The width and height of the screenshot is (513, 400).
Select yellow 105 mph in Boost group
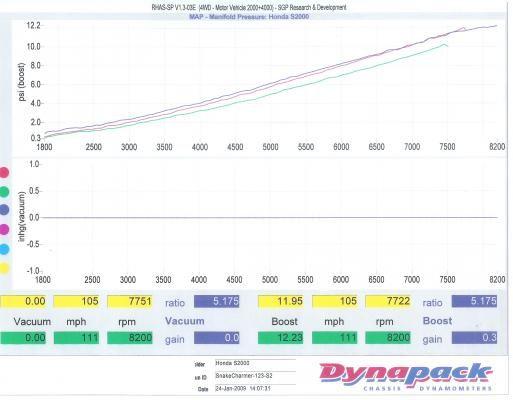click(335, 301)
